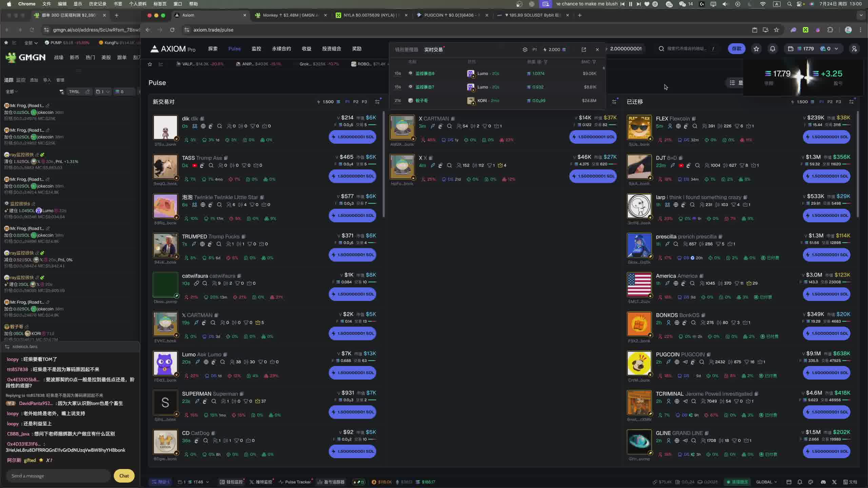Buy Lumo Ask Lumo with quick-buy button
The height and width of the screenshot is (488, 868).
(x=352, y=373)
